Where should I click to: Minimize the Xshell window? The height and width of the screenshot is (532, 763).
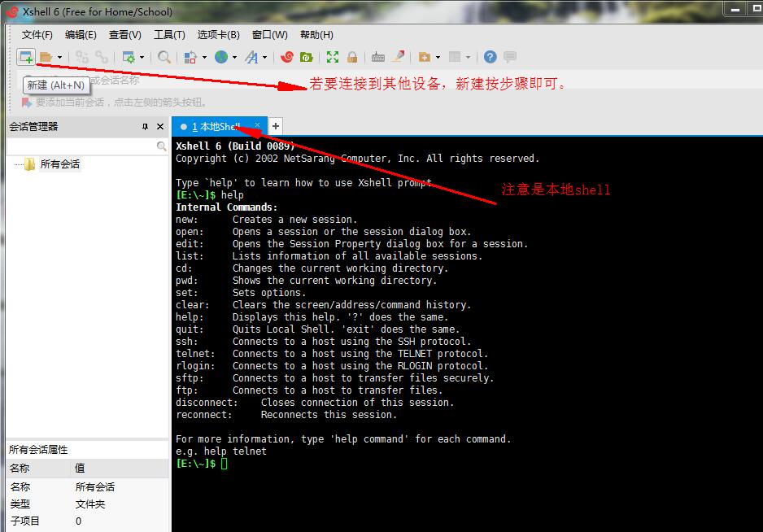pyautogui.click(x=735, y=9)
